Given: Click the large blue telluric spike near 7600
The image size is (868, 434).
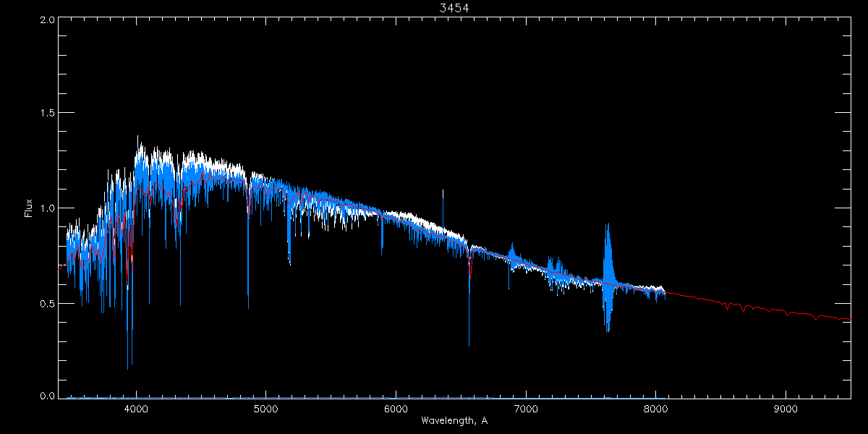Looking at the screenshot, I should pos(608,277).
